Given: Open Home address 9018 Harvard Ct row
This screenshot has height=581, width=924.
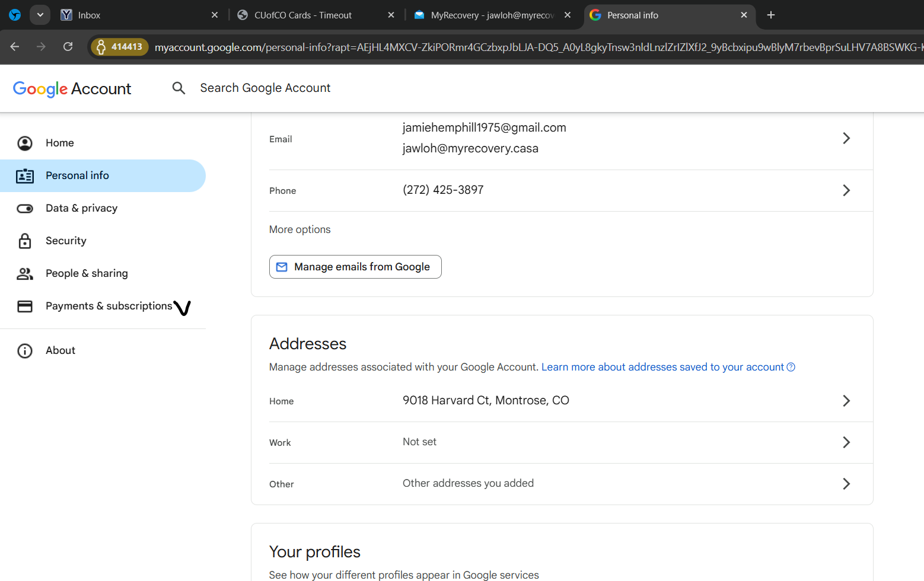Looking at the screenshot, I should click(485, 401).
